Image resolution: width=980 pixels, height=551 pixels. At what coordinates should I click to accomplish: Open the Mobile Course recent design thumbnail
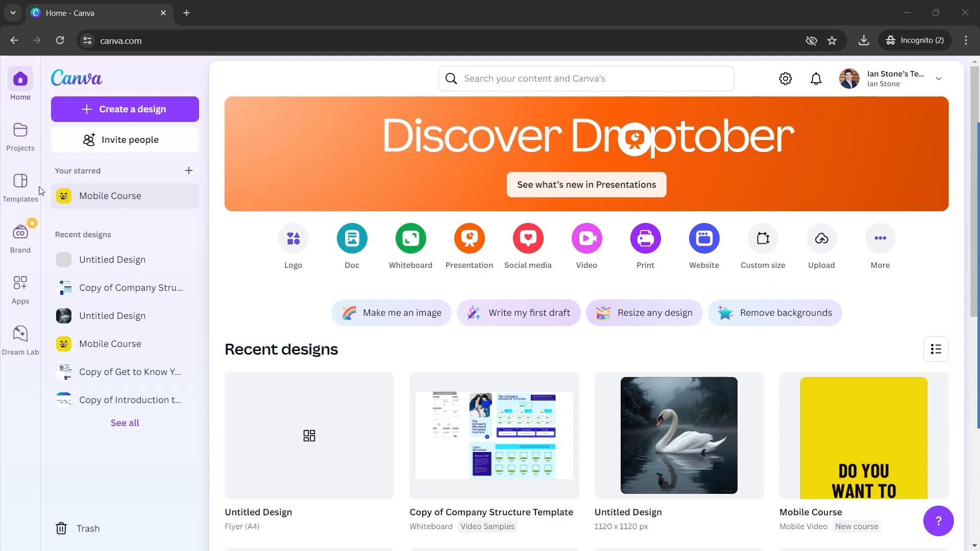[x=864, y=435]
